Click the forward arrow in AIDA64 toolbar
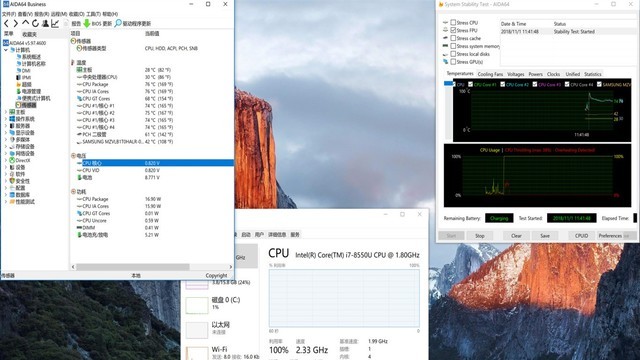Image resolution: width=640 pixels, height=360 pixels. tap(16, 24)
